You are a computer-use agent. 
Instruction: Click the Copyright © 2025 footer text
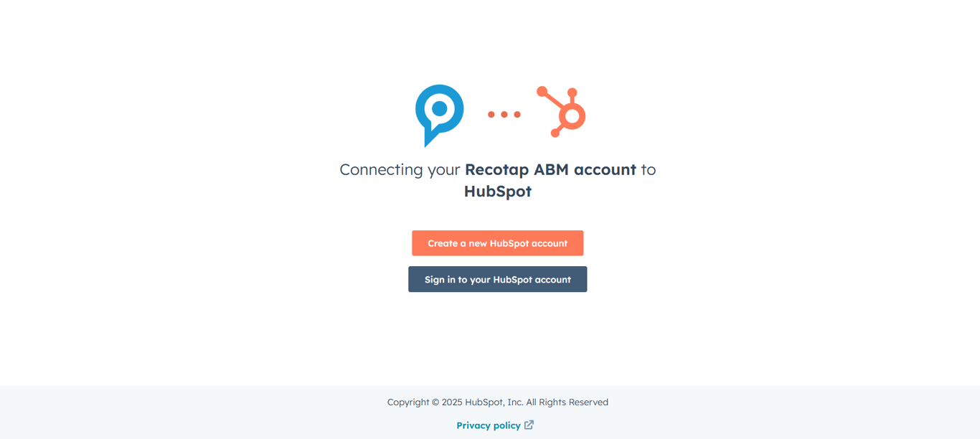point(424,402)
